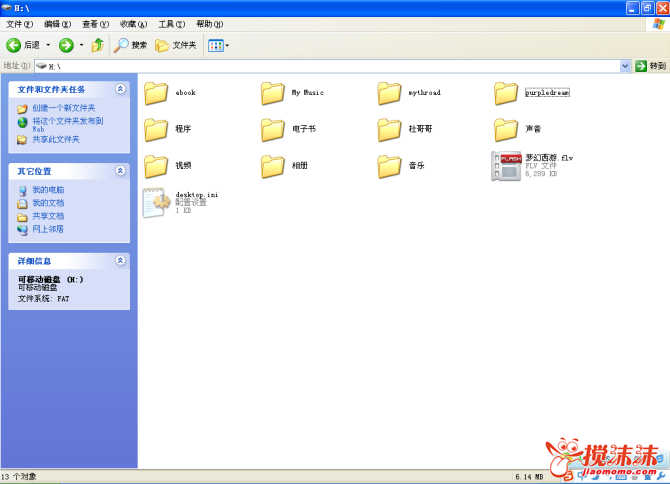Viewport: 670px width, 484px height.
Task: Click 共享此文件夹 link
Action: [56, 139]
